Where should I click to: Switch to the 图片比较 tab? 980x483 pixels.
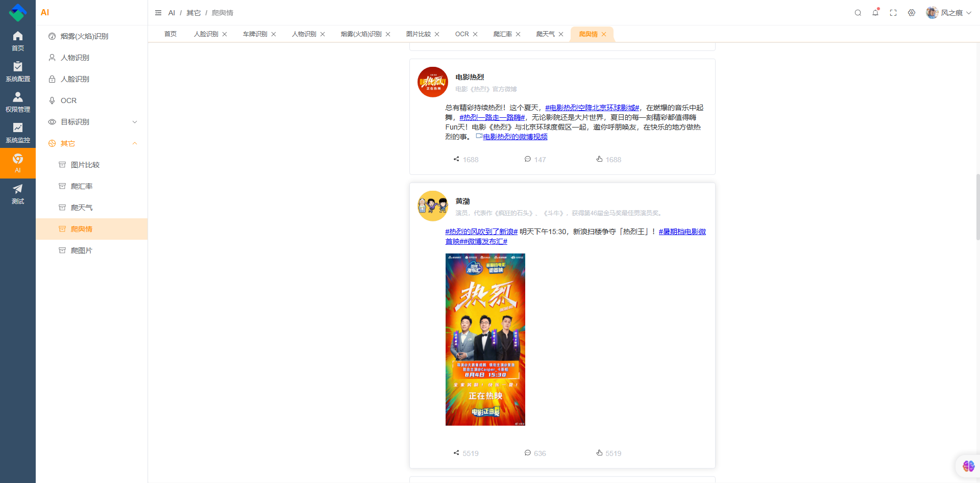tap(419, 34)
